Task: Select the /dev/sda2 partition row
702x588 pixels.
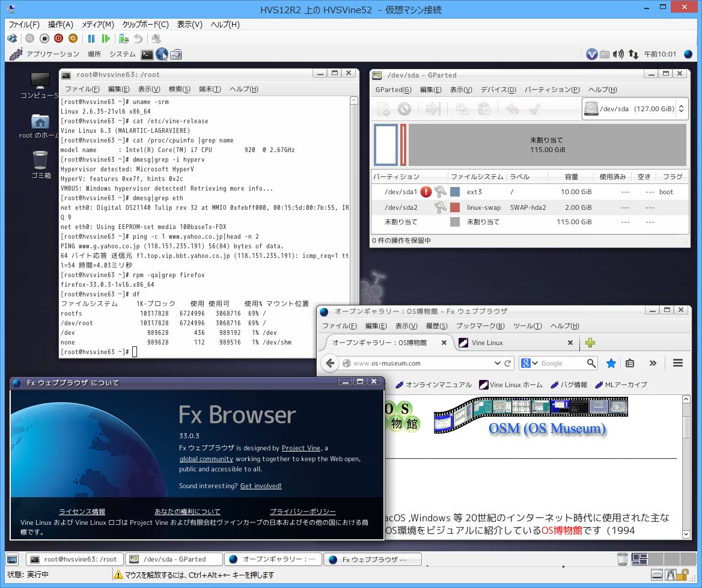Action: [530, 207]
